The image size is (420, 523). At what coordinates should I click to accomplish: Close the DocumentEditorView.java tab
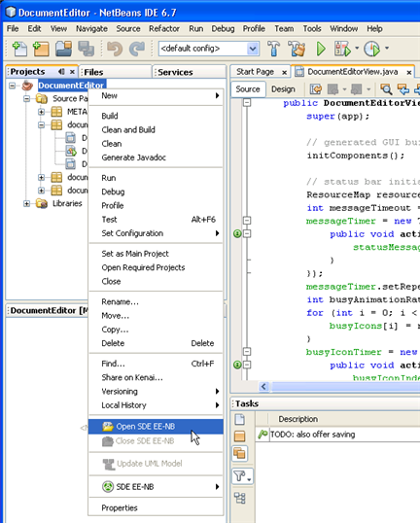pos(409,72)
